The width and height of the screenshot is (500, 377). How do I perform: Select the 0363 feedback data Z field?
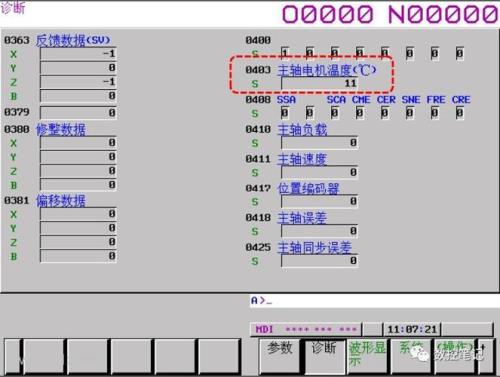click(78, 82)
